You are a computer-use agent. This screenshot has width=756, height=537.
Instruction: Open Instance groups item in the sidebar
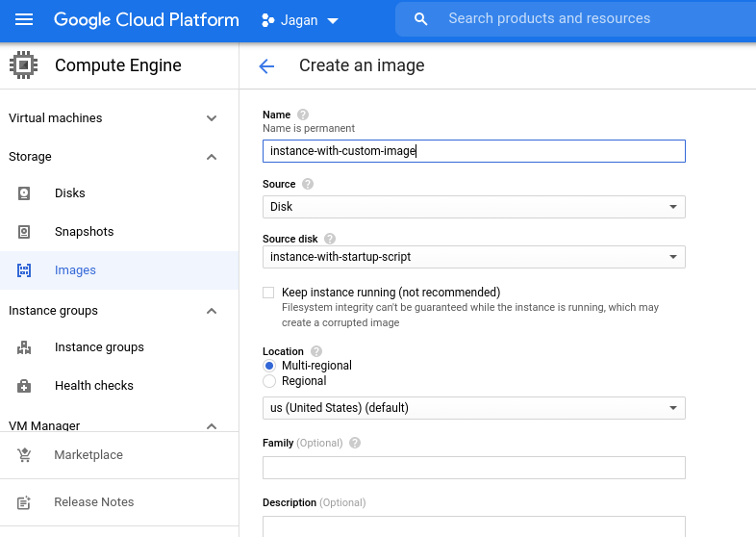tap(119, 347)
